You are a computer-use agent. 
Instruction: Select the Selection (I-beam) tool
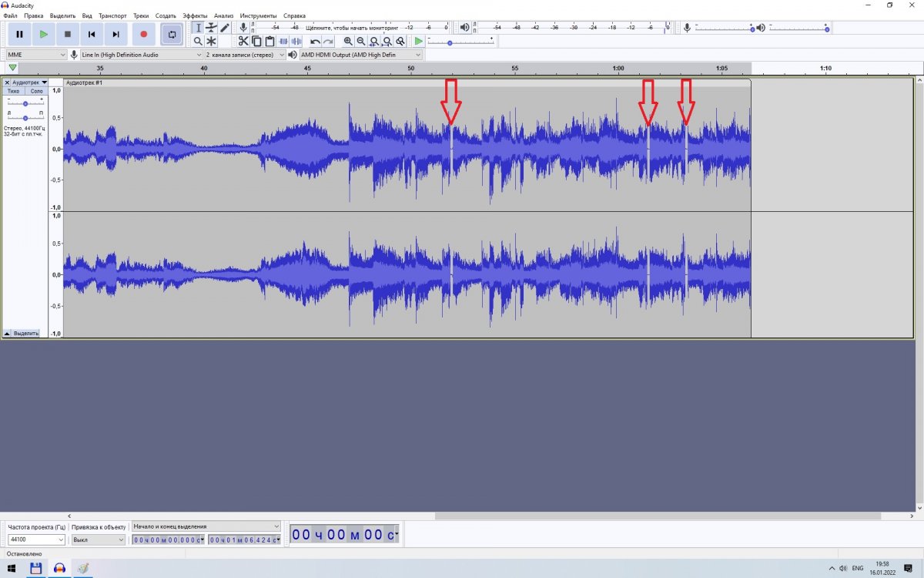point(198,28)
